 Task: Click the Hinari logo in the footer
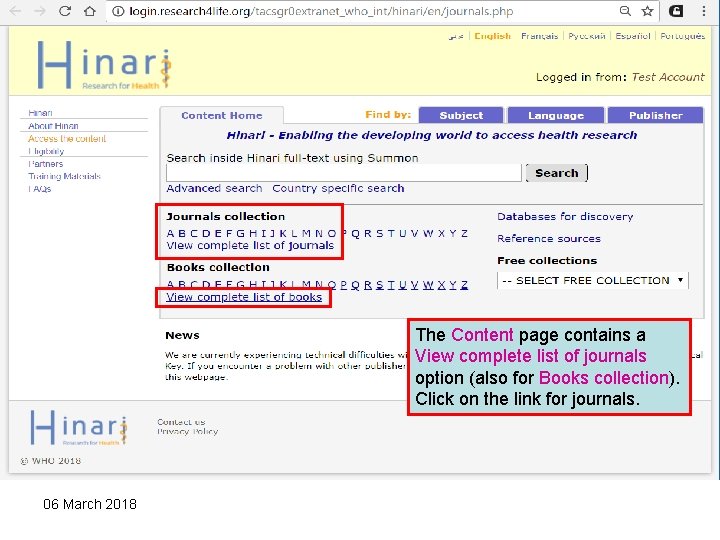(x=79, y=428)
